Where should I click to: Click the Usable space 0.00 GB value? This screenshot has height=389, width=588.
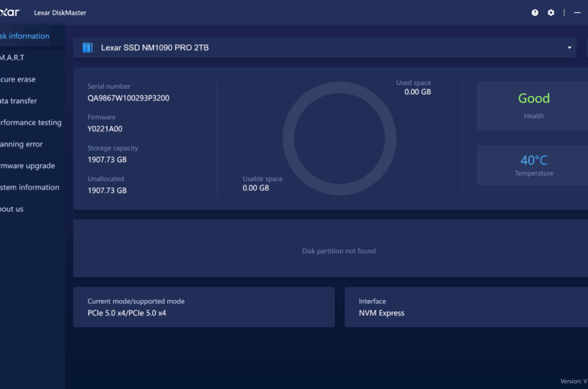click(256, 188)
